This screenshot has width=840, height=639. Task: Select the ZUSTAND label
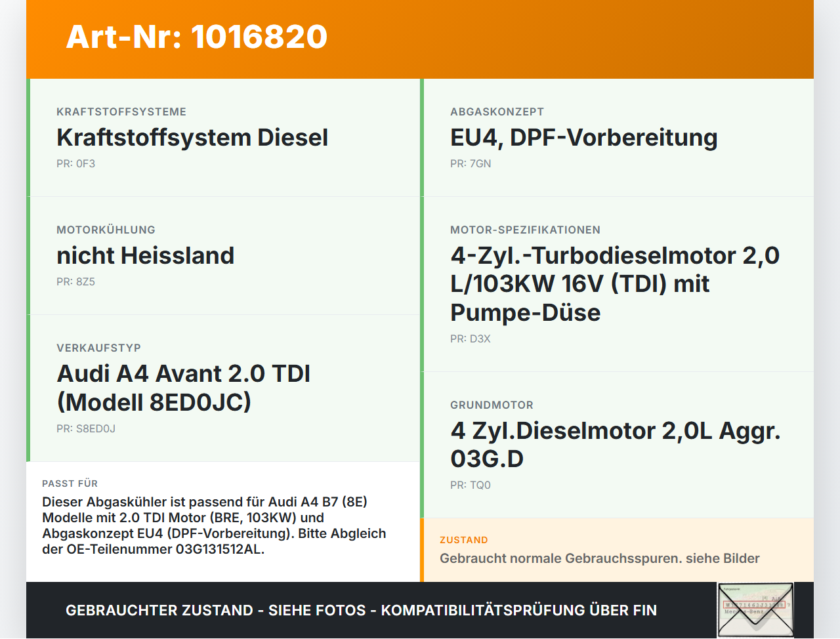click(464, 540)
